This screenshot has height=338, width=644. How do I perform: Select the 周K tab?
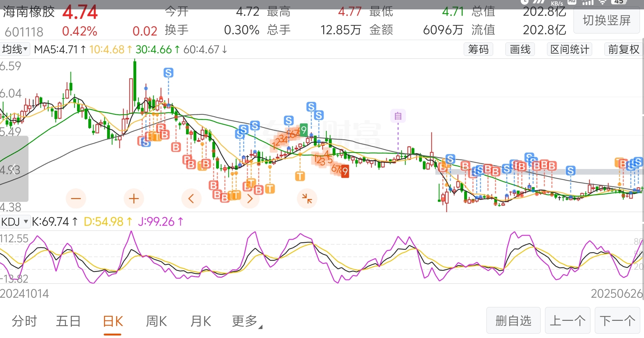click(x=156, y=321)
